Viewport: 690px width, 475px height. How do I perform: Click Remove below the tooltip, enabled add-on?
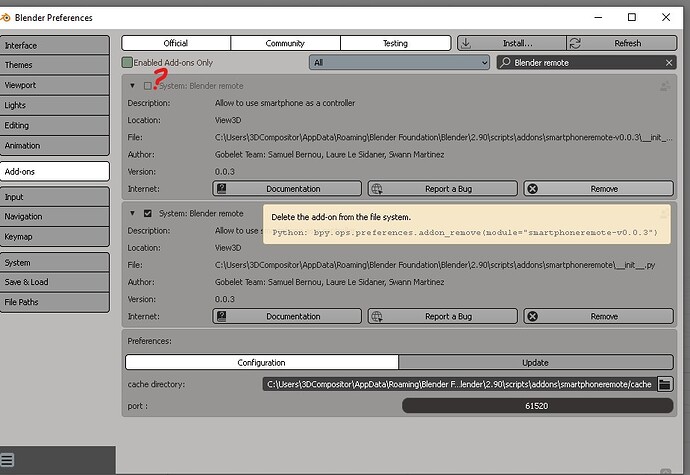(598, 317)
